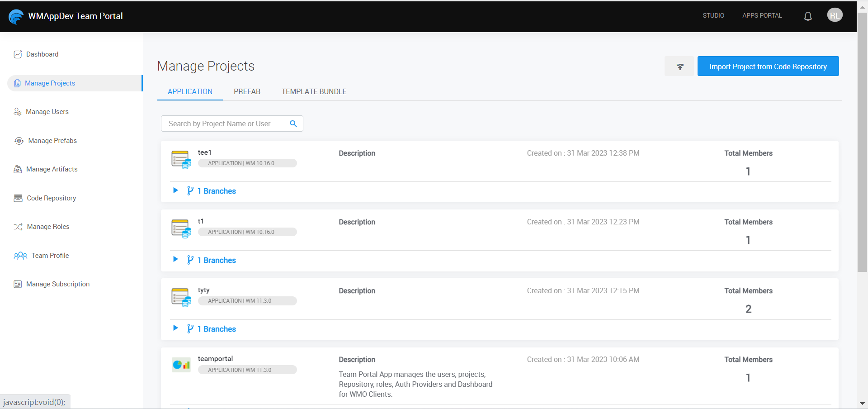Open the APPS PORTAL link
This screenshot has width=868, height=409.
(762, 15)
